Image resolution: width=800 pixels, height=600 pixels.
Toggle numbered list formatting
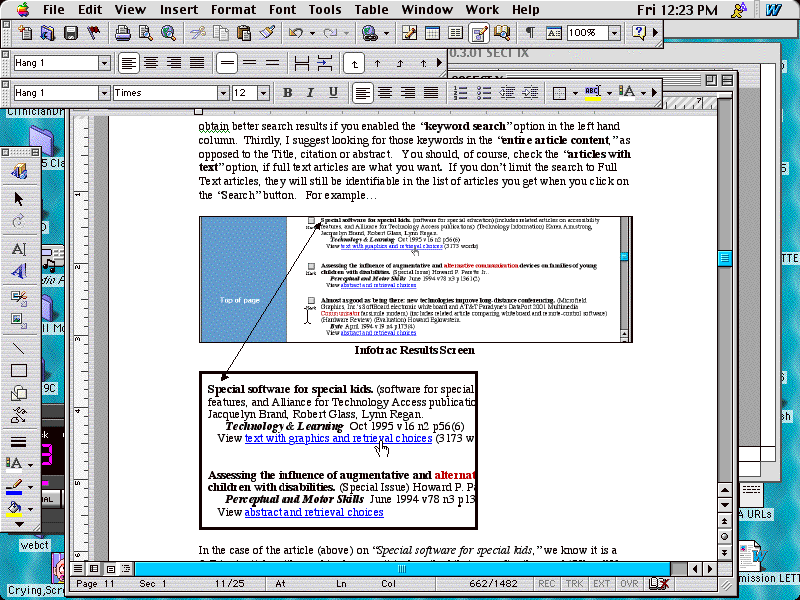tap(461, 92)
